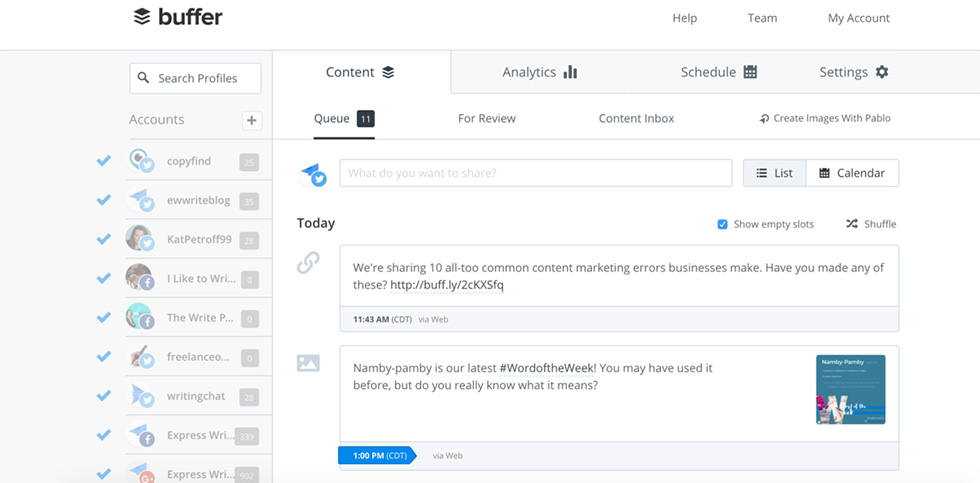The width and height of the screenshot is (980, 483).
Task: Click the Schedule calendar grid icon
Action: point(750,72)
